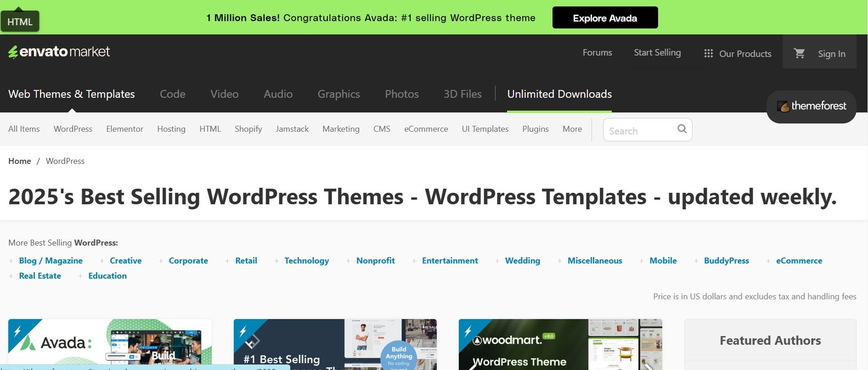Open BuddyPress best sellers link
This screenshot has height=370, width=868.
[x=727, y=261]
